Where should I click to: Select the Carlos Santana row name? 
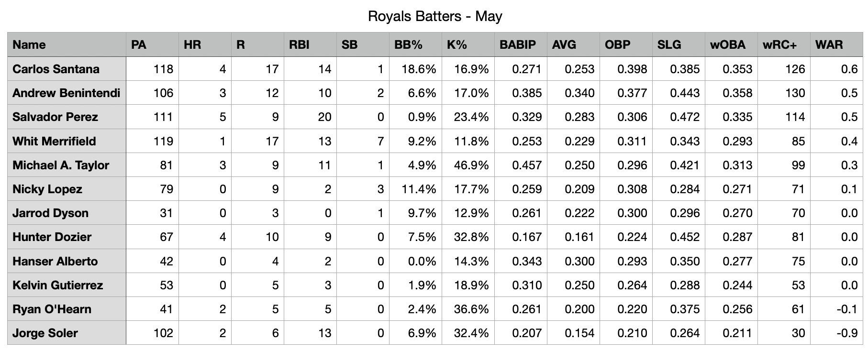click(x=56, y=69)
